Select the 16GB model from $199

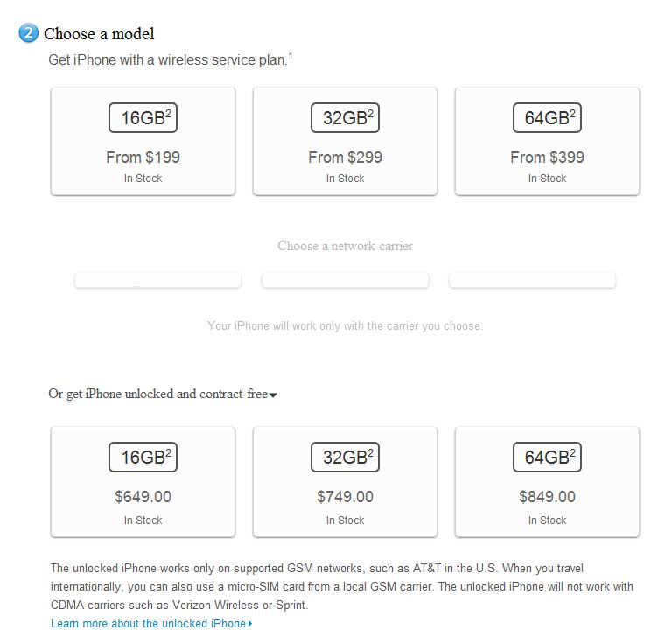[x=143, y=141]
